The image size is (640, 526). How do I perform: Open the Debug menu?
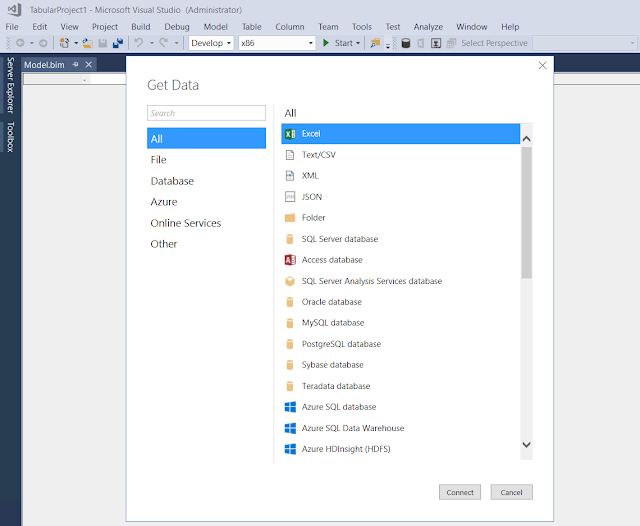coord(177,27)
